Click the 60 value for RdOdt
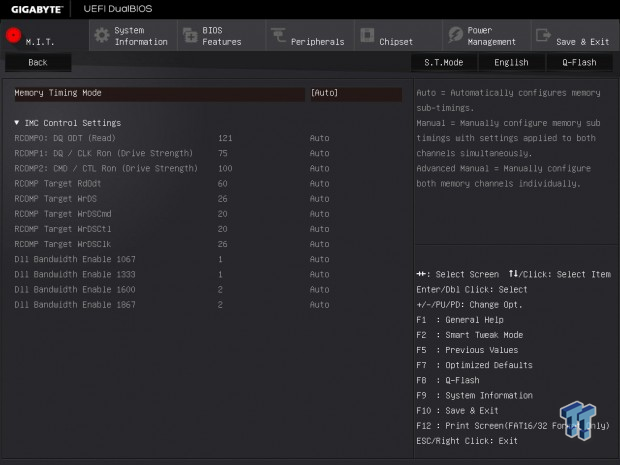This screenshot has width=620, height=465. [223, 183]
